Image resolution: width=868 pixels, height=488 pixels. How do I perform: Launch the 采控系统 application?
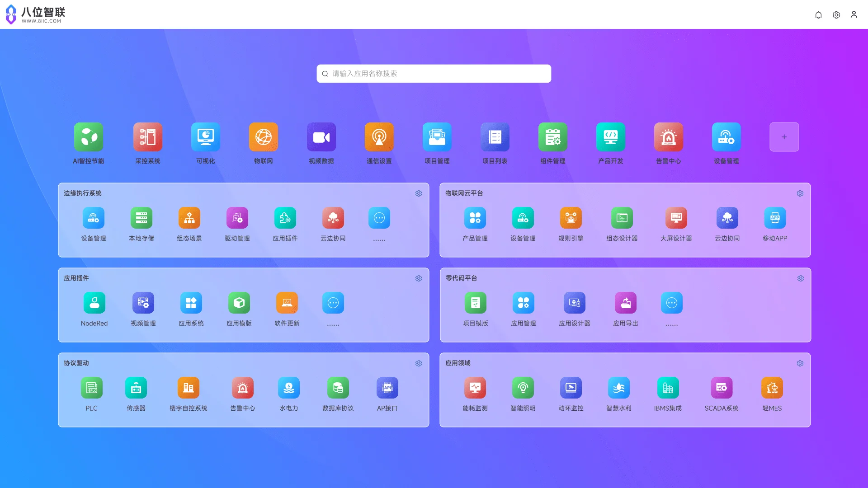[148, 137]
